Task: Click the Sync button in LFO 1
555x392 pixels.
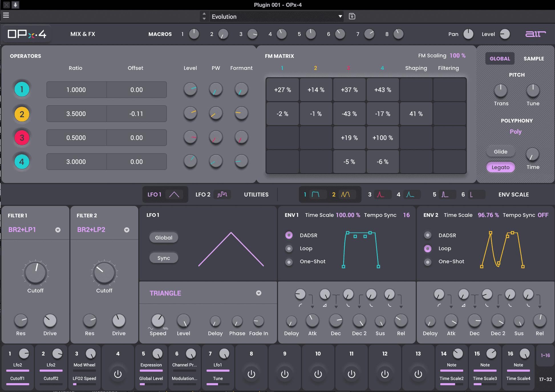Action: (x=163, y=257)
